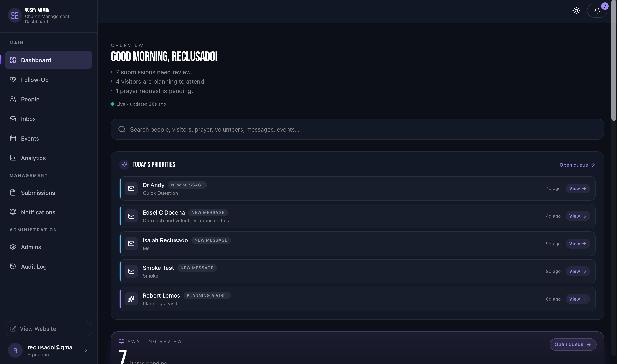Click the NEW MESSAGE badge beside Smoke Test
The height and width of the screenshot is (364, 617).
tap(197, 268)
